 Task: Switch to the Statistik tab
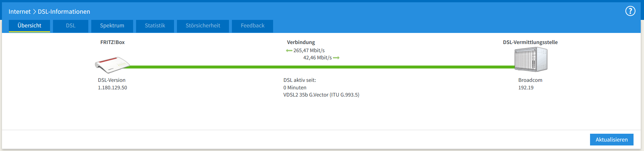coord(155,26)
